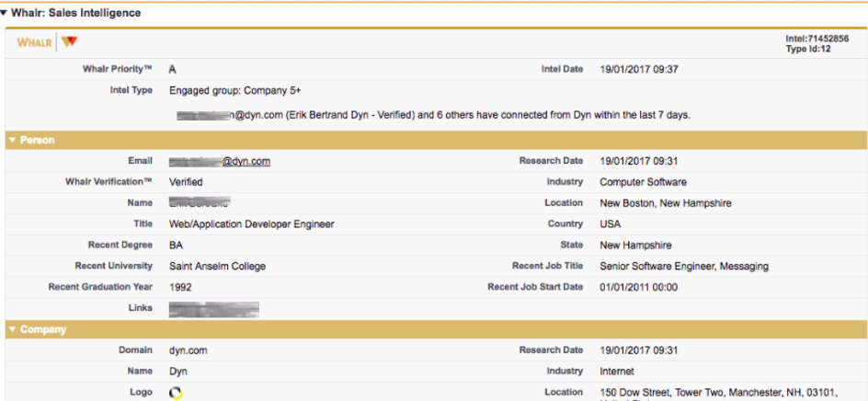Click the Web/Application Developer Engineer title

click(x=252, y=224)
